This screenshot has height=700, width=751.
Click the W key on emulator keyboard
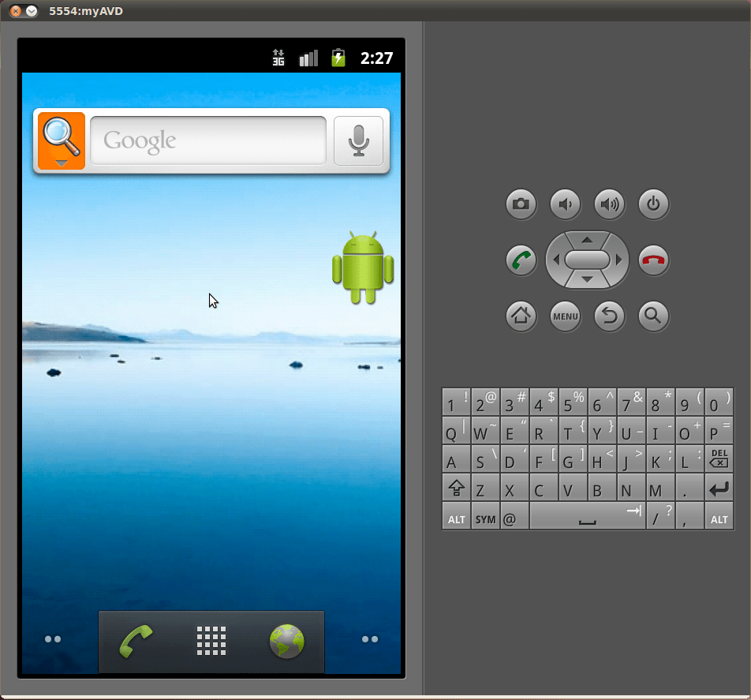click(485, 430)
